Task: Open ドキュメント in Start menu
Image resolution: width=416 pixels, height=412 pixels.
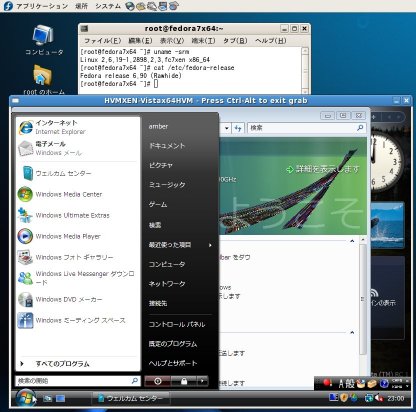Action: pos(167,146)
